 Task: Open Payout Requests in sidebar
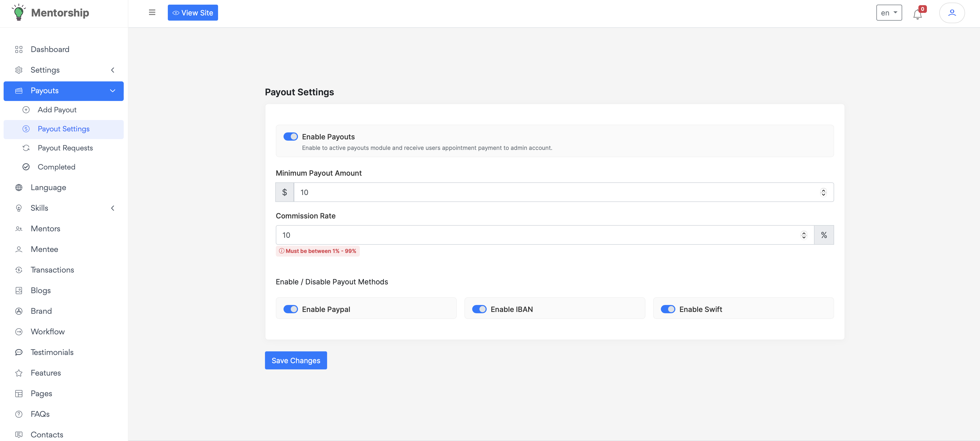click(65, 148)
